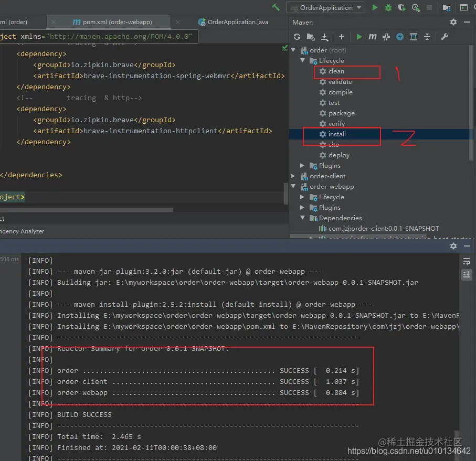
Task: Select the validate lifecycle goal
Action: [x=336, y=82]
